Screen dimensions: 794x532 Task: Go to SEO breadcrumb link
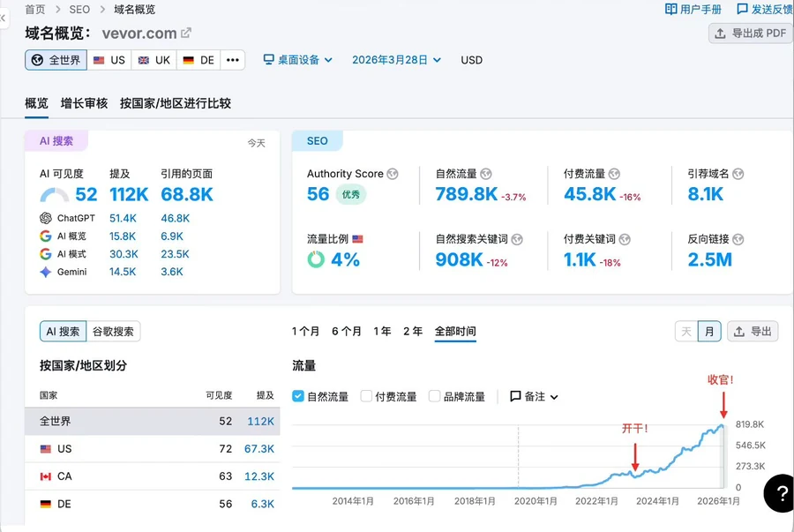point(79,9)
